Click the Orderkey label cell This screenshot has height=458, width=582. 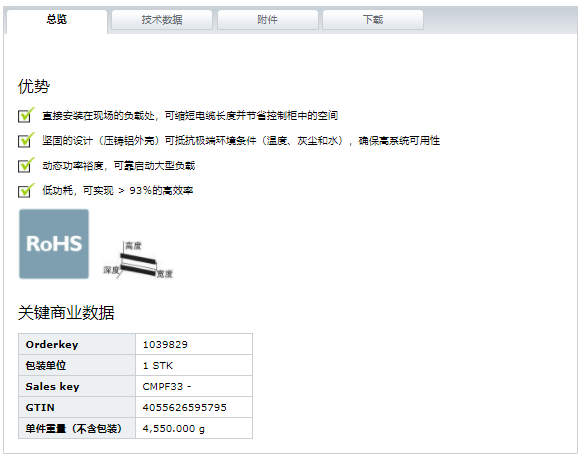click(x=77, y=344)
